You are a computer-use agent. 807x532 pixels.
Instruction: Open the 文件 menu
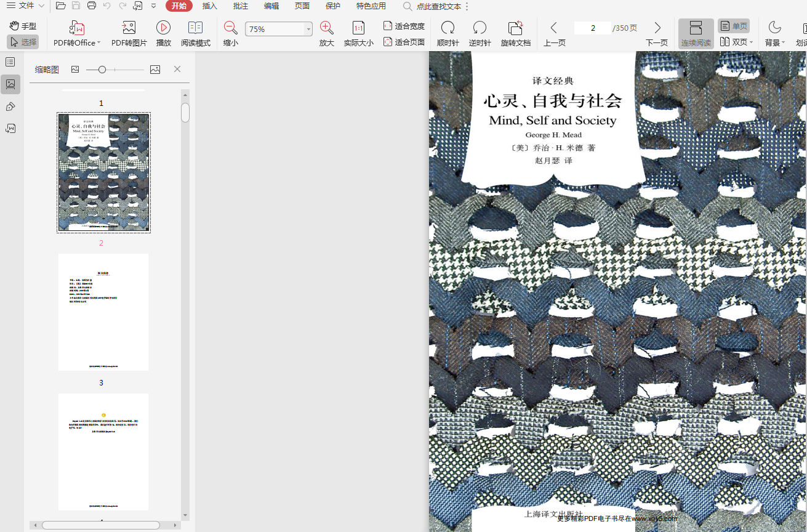[25, 6]
